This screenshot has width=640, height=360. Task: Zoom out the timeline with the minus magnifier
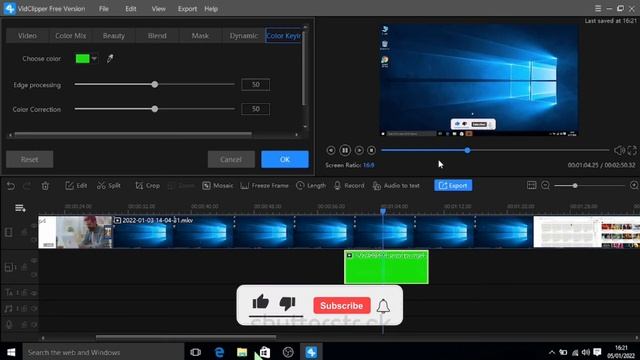tap(545, 186)
